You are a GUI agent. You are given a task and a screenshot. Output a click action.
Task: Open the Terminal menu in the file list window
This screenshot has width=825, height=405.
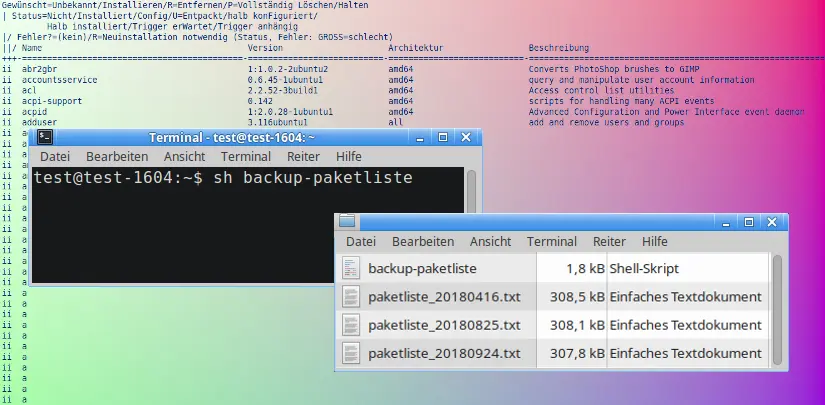[552, 242]
